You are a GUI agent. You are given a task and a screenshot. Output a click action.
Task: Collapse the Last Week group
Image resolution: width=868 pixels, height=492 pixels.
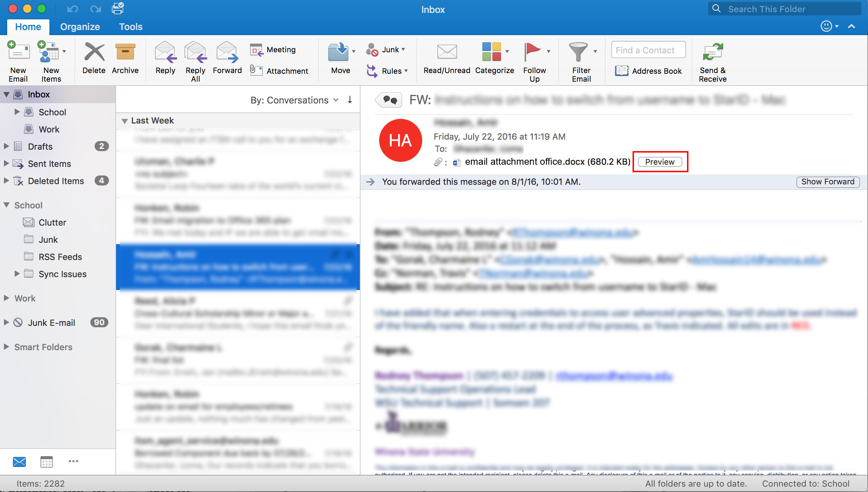point(124,121)
